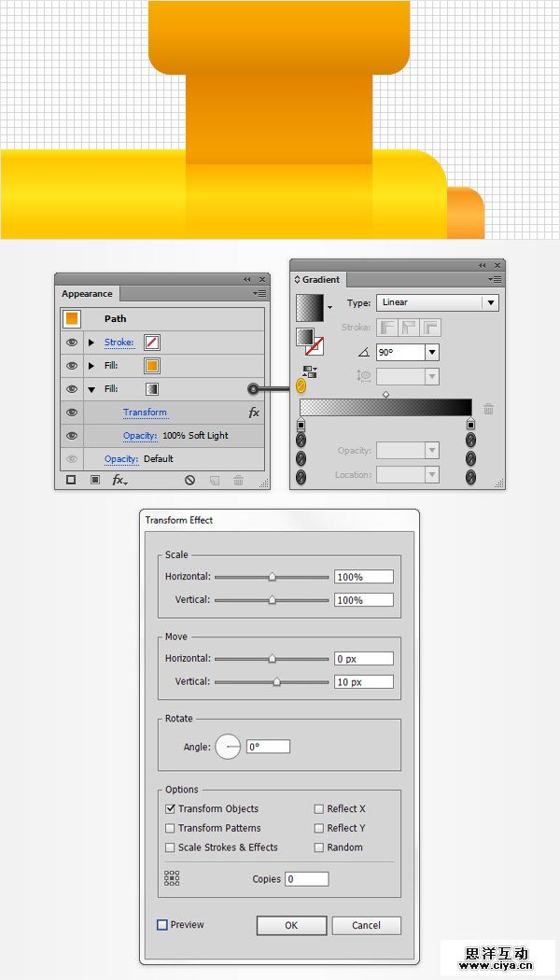Open the gradient angle 90° dropdown arrow

point(432,352)
